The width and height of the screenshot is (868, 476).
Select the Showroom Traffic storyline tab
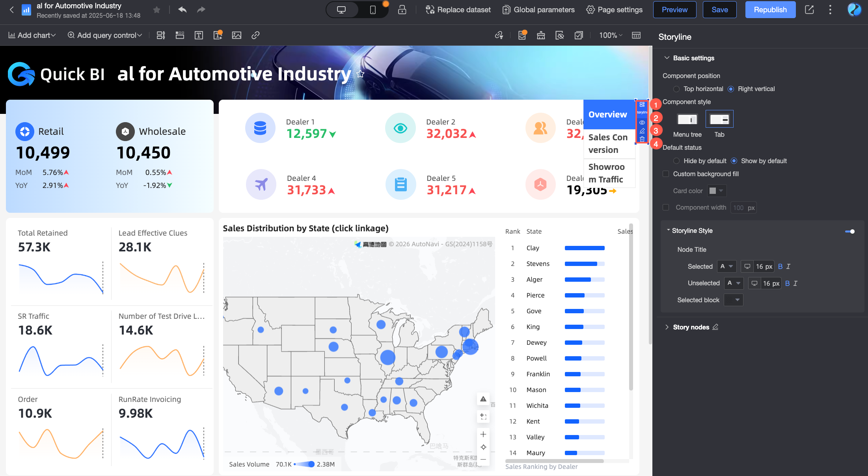coord(609,173)
